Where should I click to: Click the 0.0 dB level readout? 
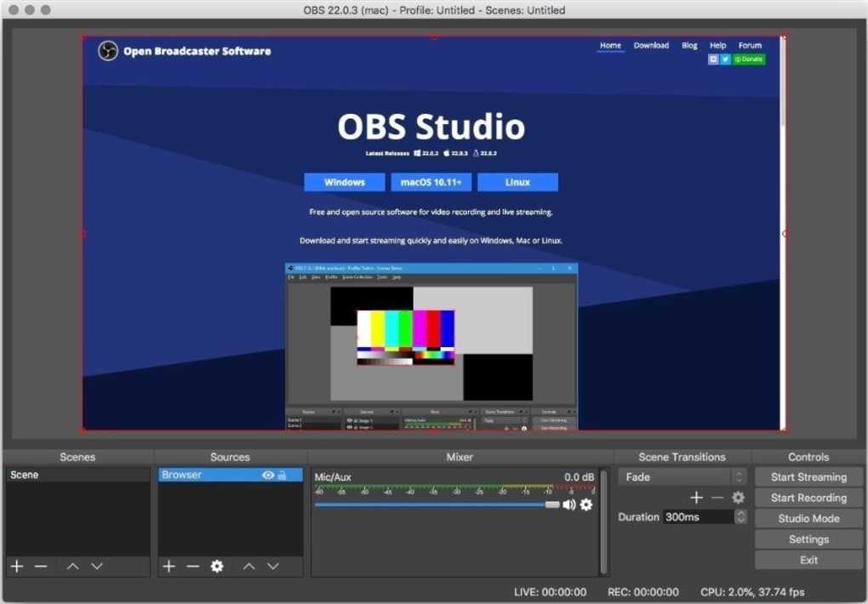point(579,477)
